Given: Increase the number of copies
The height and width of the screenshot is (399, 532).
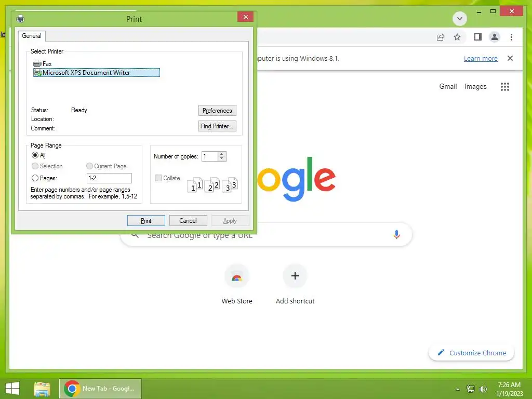Looking at the screenshot, I should point(221,154).
